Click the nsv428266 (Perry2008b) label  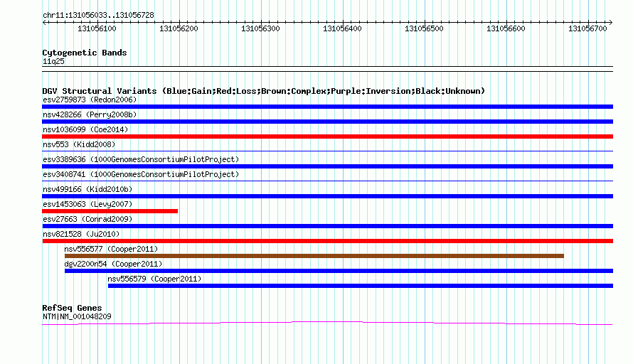pos(90,114)
